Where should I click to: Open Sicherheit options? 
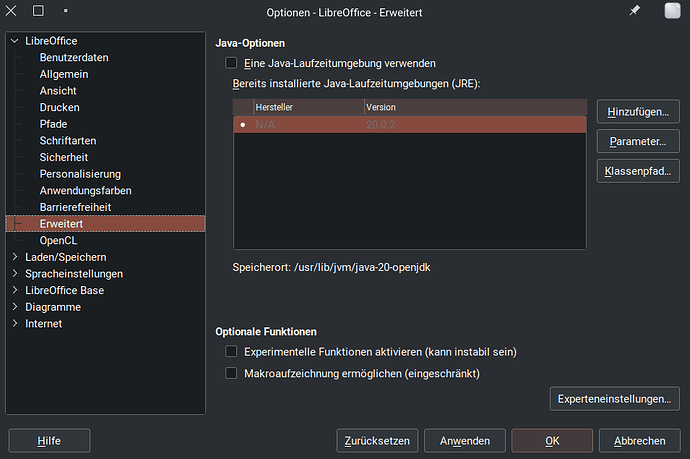(x=64, y=157)
